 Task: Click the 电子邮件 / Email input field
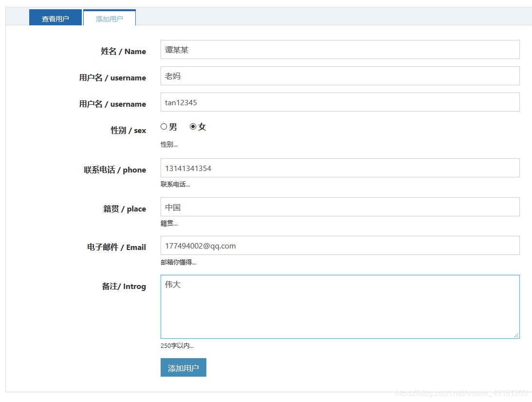click(x=340, y=246)
